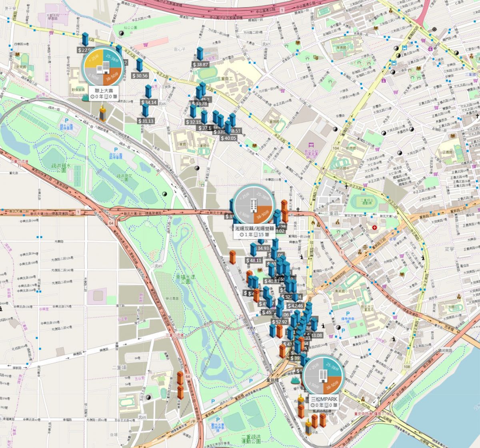Click the $48.11 price label
The width and height of the screenshot is (480, 448).
click(254, 260)
